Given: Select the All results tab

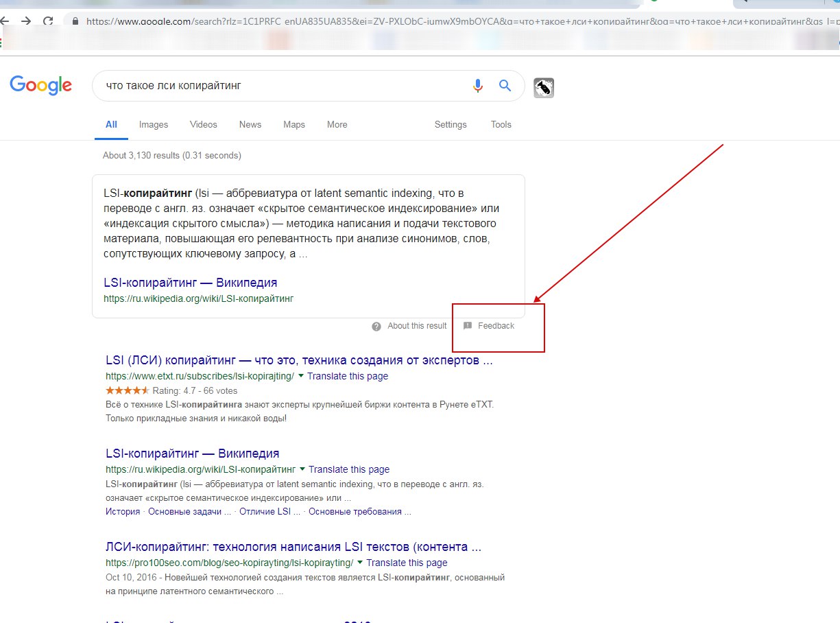Looking at the screenshot, I should 111,125.
